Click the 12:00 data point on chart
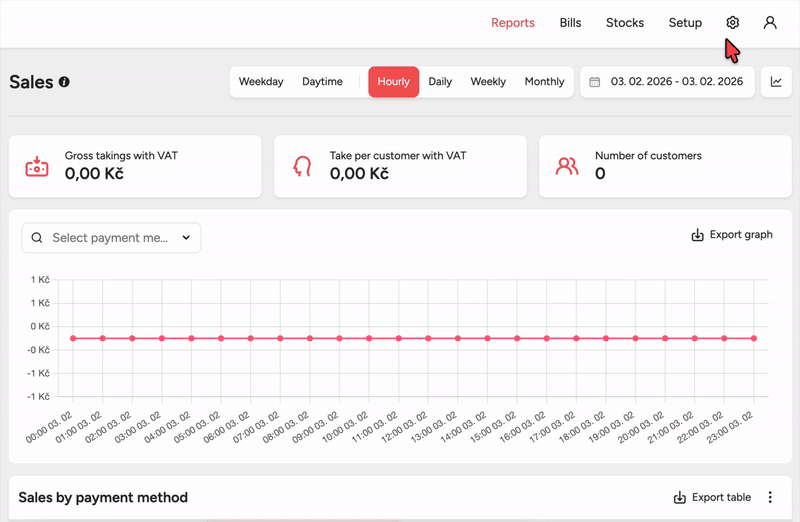 click(428, 339)
